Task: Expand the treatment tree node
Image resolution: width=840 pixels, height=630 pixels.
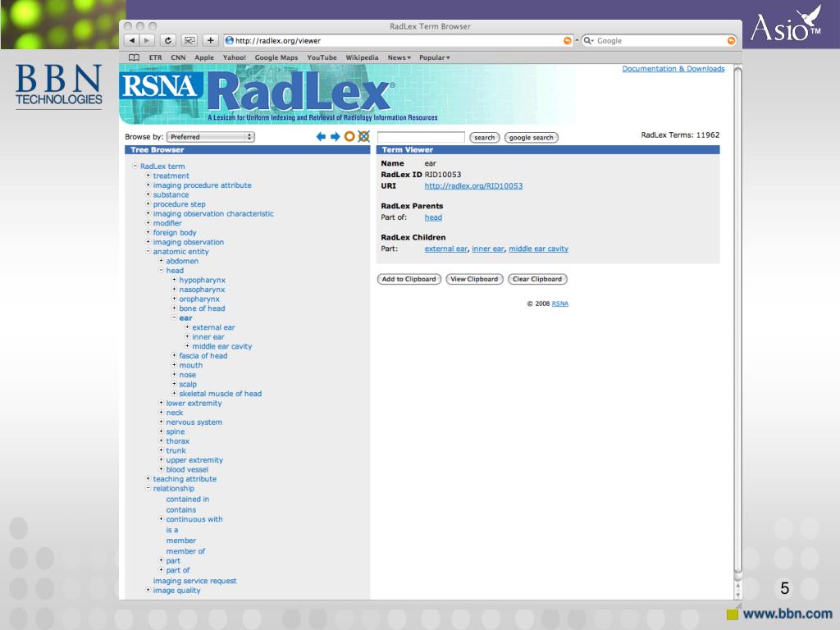Action: (x=148, y=176)
